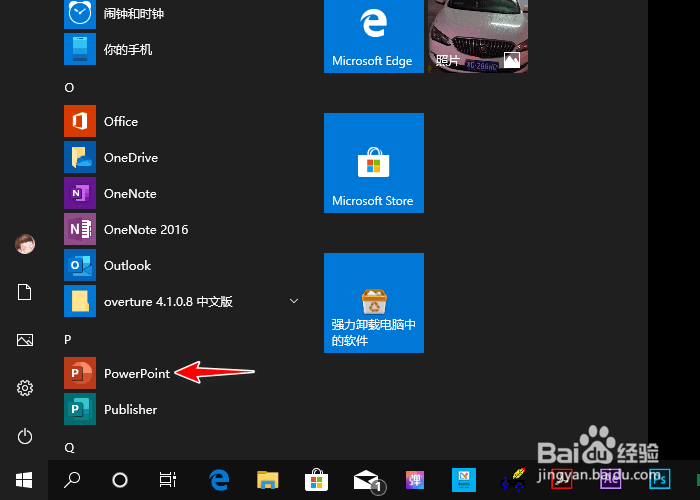Image resolution: width=700 pixels, height=500 pixels.
Task: Click the overture 4.1.0.8 中文版 folder
Action: [181, 301]
